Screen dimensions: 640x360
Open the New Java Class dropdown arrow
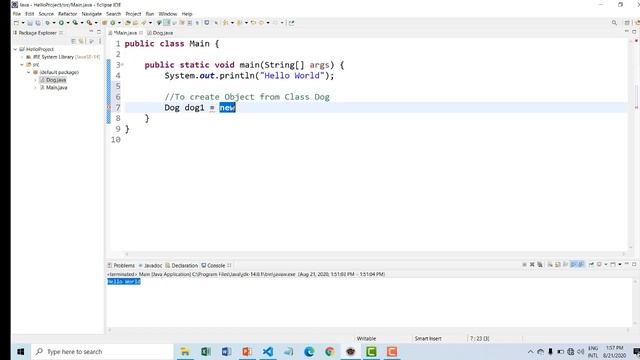(x=119, y=23)
